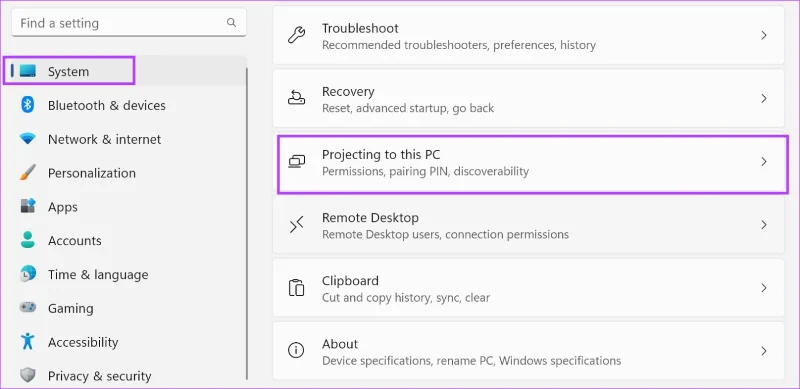Click the Projecting to this PC icon

[296, 161]
